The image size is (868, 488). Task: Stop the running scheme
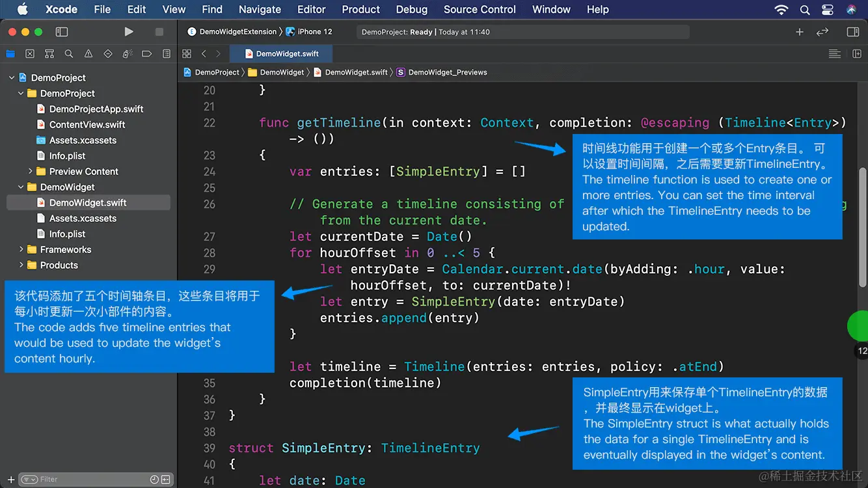pos(159,31)
